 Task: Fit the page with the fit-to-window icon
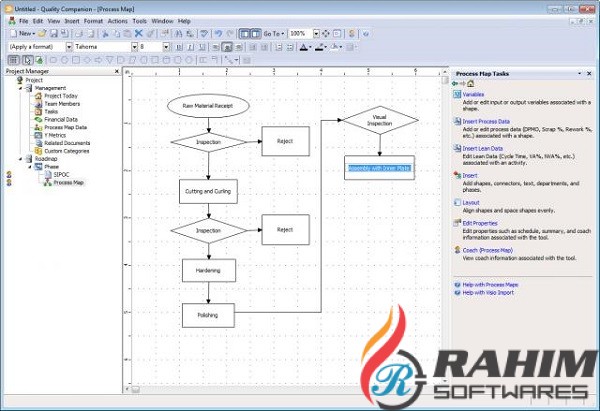click(x=337, y=34)
